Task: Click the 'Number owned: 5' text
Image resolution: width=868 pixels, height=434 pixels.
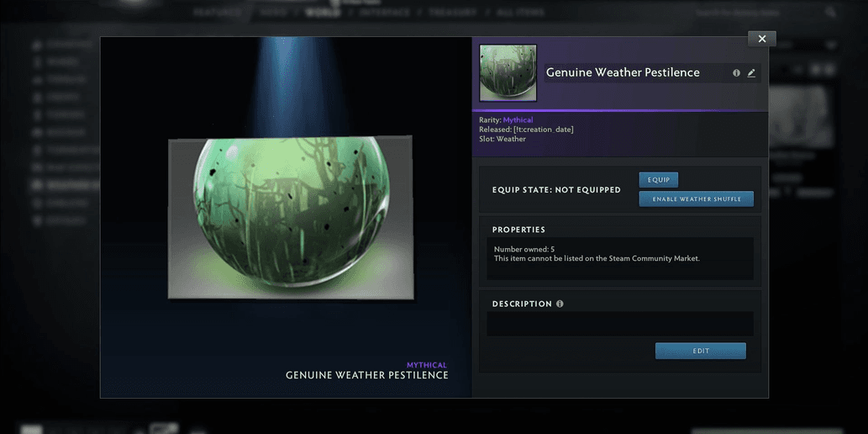Action: click(x=523, y=250)
